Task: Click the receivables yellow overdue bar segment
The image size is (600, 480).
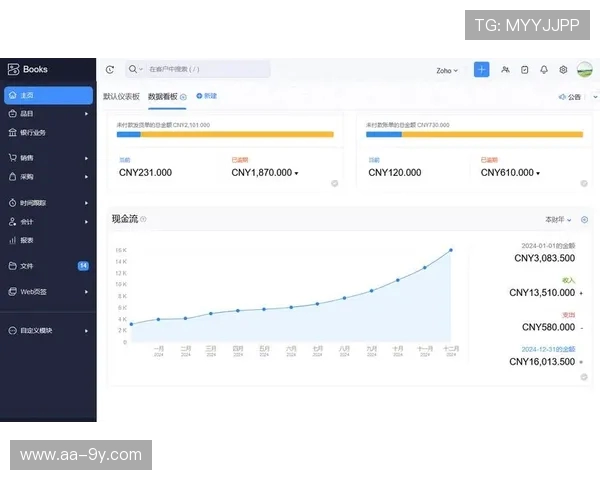Action: (x=237, y=134)
